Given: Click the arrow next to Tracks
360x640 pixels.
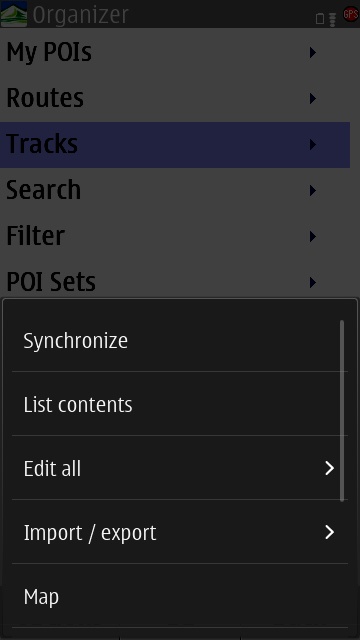Looking at the screenshot, I should [x=313, y=144].
